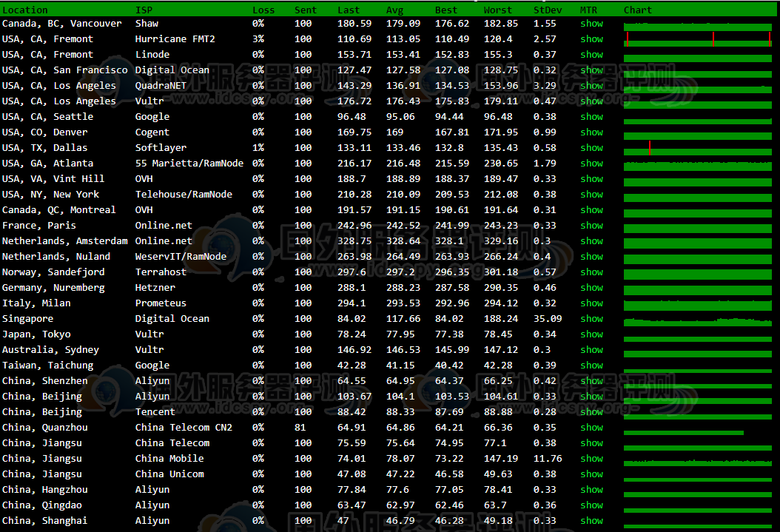Show MTR for QuadraNET Los Angeles
780x532 pixels.
click(x=591, y=86)
